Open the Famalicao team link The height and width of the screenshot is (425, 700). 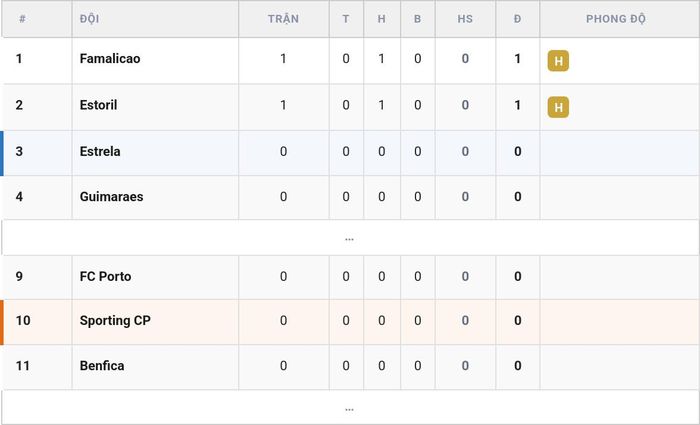[x=110, y=58]
